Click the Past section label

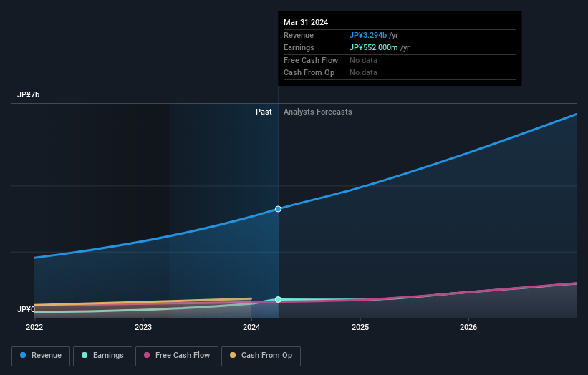tap(264, 112)
